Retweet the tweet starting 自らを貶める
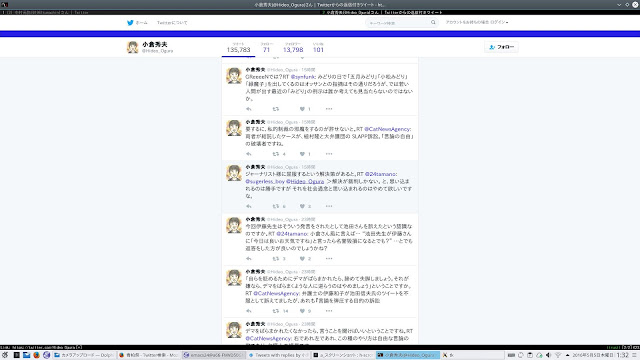Viewport: 640px width, 360px height. click(276, 311)
